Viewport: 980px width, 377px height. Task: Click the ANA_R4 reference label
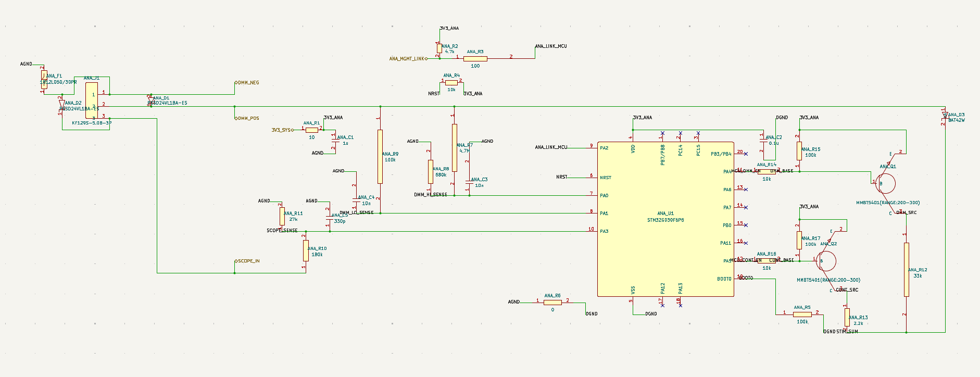click(x=451, y=76)
